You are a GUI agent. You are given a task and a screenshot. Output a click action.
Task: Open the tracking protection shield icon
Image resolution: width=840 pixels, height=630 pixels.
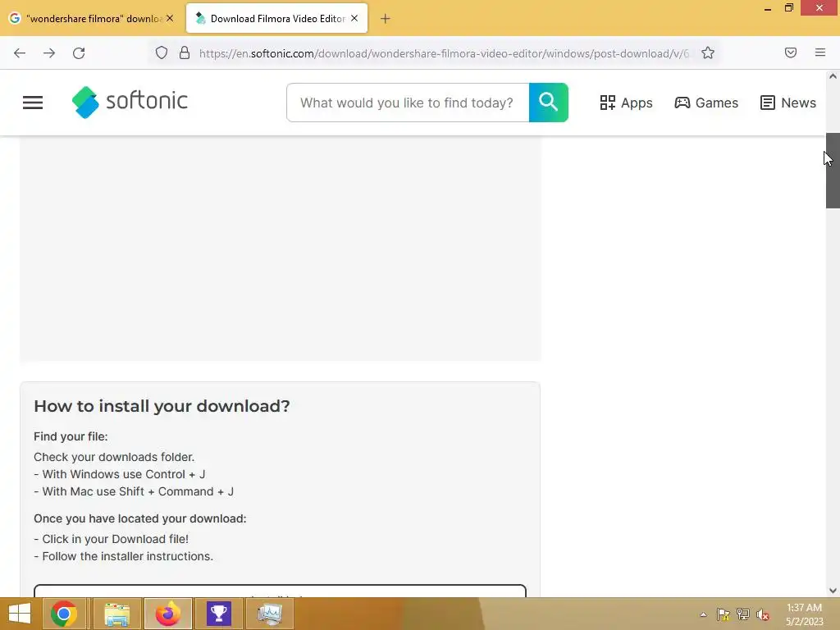point(162,52)
